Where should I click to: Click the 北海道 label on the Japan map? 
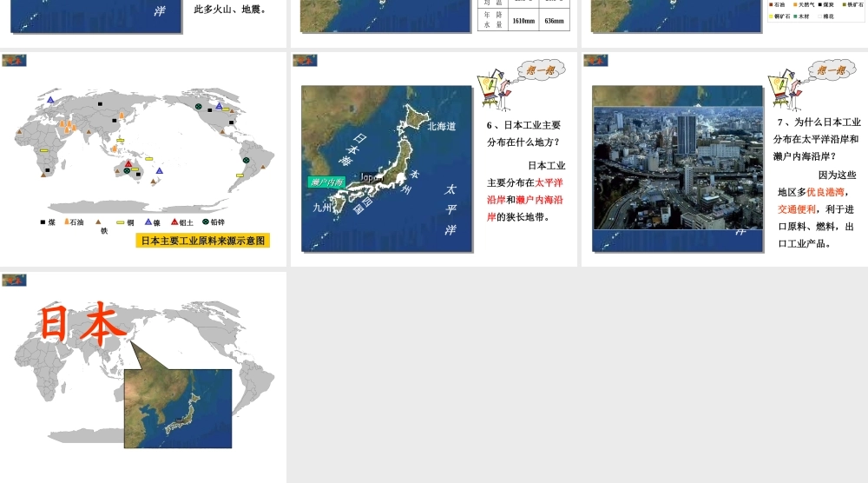click(x=441, y=126)
